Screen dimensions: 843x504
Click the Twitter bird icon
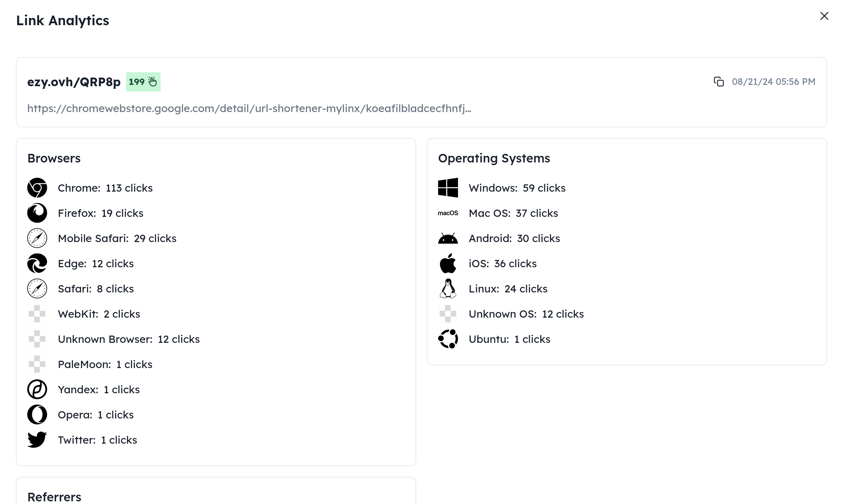click(37, 439)
